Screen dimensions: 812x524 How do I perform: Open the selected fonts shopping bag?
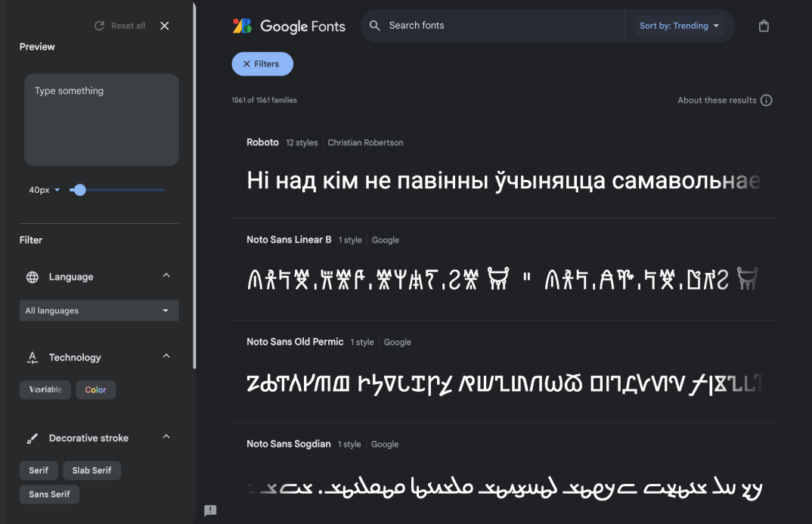click(x=764, y=26)
